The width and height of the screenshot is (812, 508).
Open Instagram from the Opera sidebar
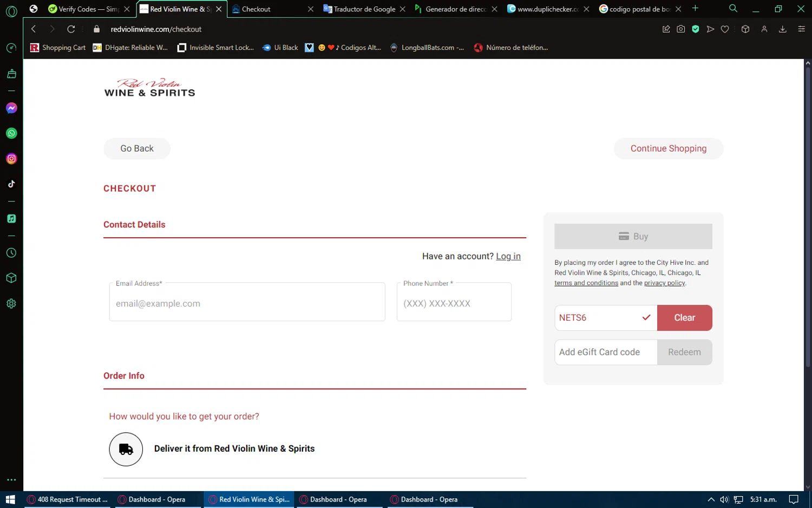(11, 159)
